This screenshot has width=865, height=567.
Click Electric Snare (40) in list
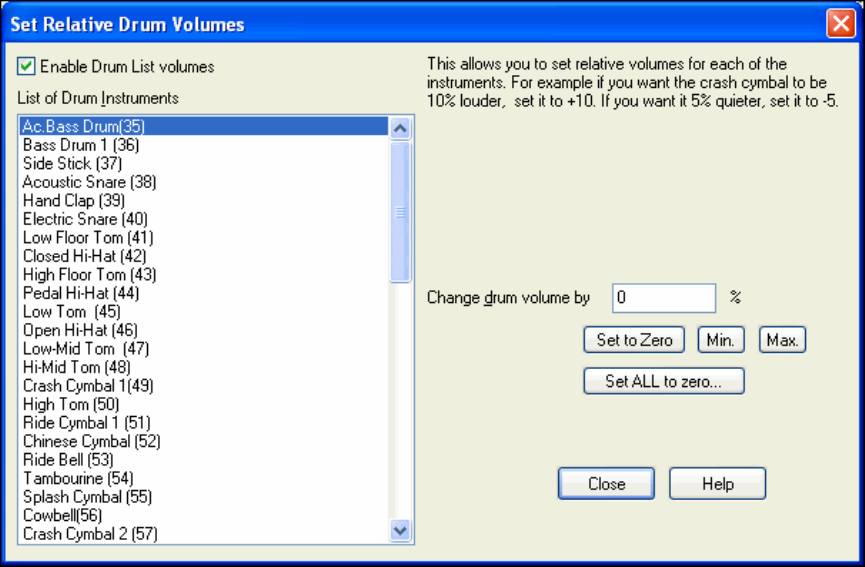pos(204,219)
